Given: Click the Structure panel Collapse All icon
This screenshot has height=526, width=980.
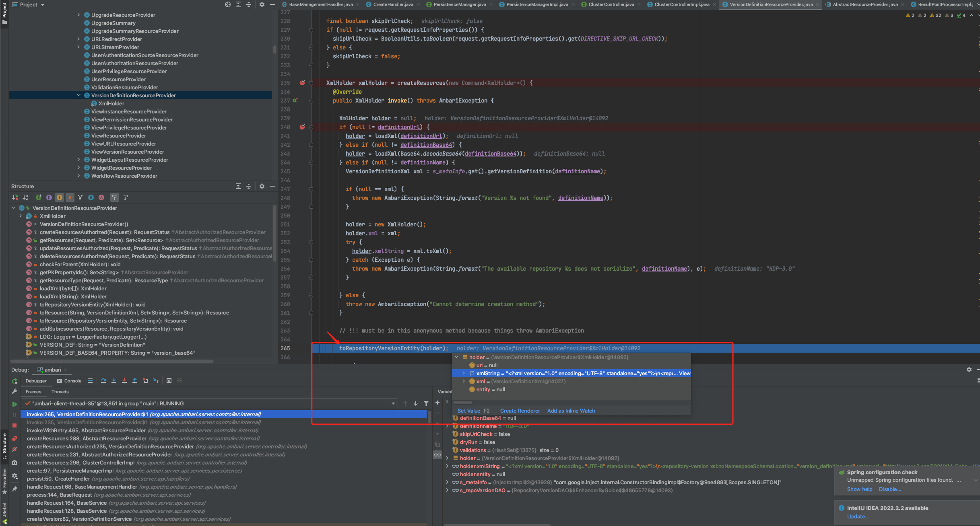Looking at the screenshot, I should pos(249,186).
